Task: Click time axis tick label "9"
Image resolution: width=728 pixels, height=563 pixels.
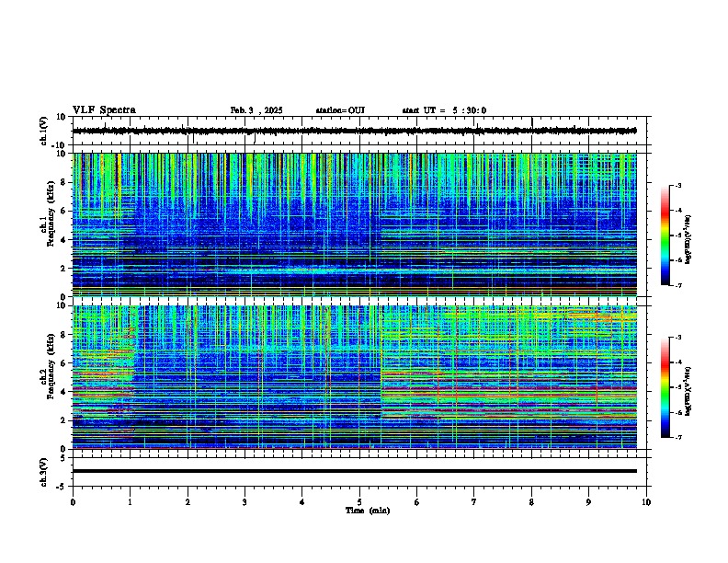Action: click(x=588, y=502)
